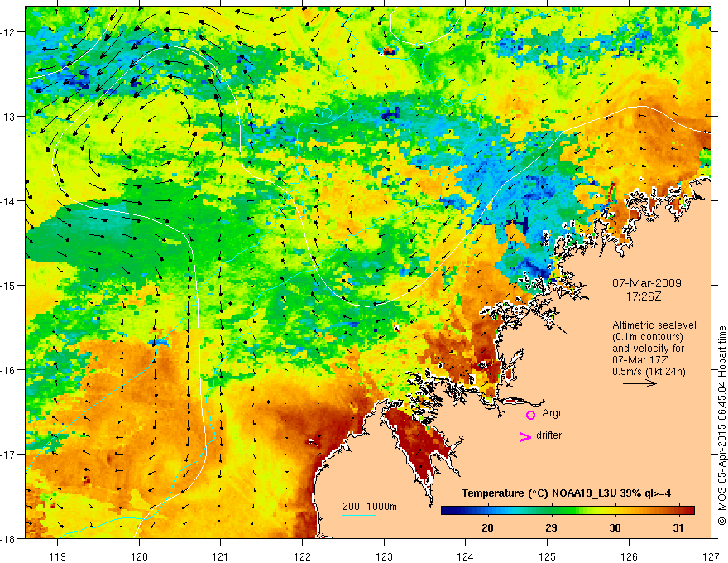Click the longitude axis label '120'

pos(139,556)
